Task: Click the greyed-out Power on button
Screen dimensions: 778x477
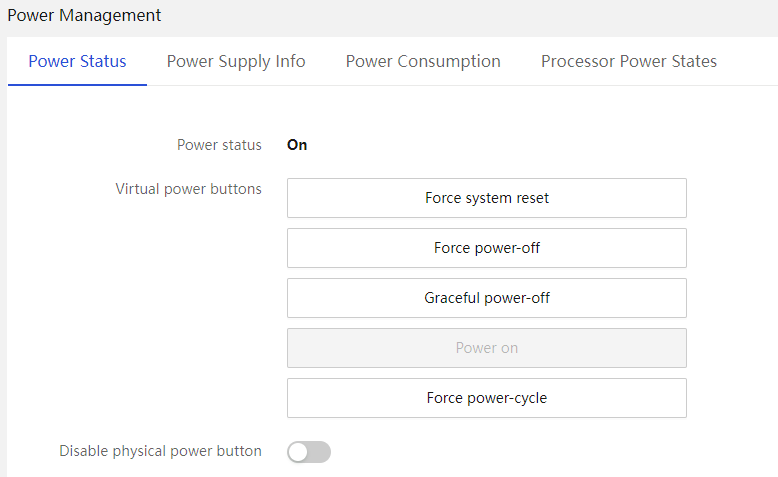Action: point(487,348)
